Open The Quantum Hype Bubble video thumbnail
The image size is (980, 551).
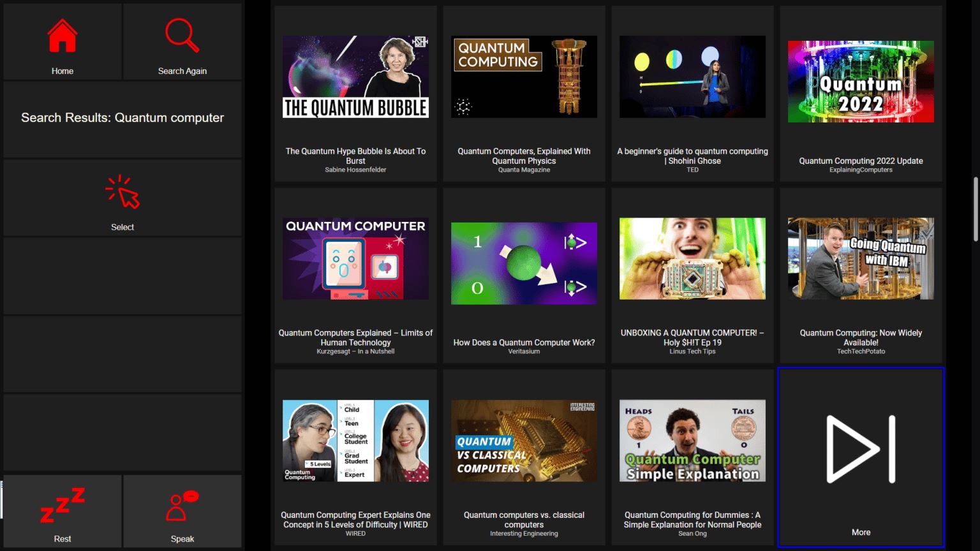tap(355, 77)
